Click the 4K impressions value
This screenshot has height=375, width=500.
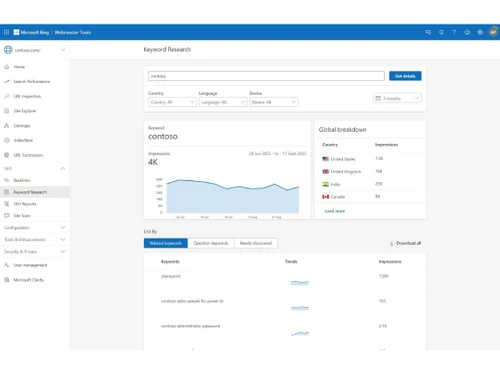153,162
